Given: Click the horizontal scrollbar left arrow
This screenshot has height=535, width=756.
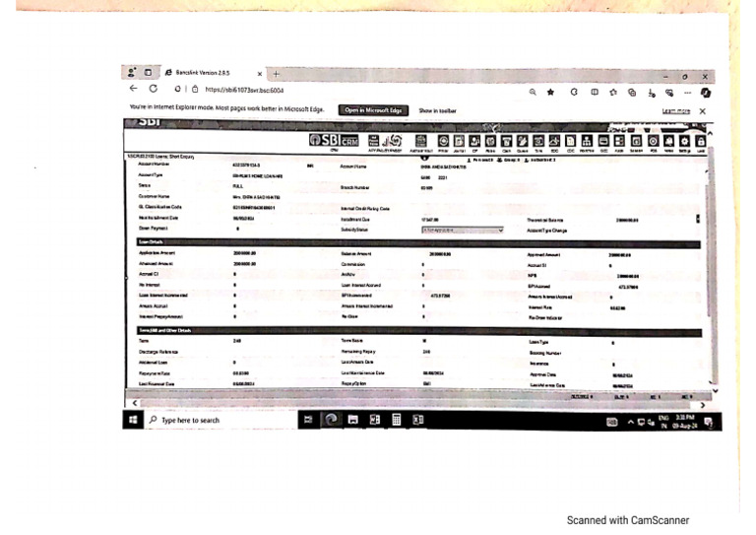Looking at the screenshot, I should [135, 403].
